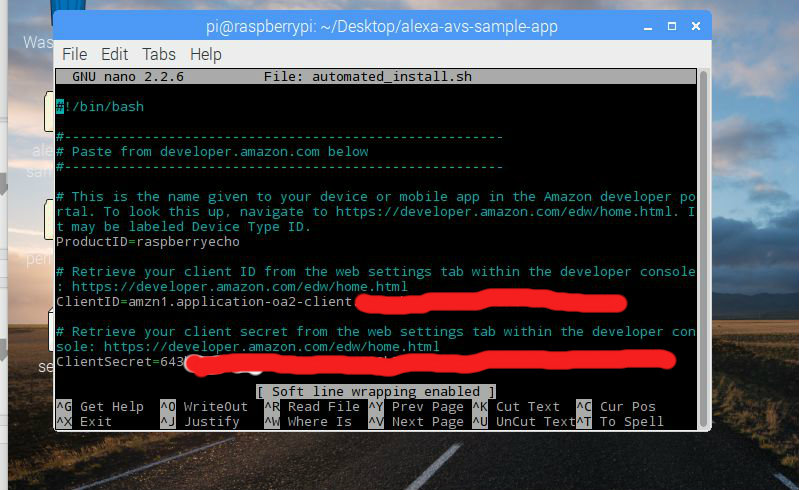Click the '^G Get Help' shortcut

click(100, 406)
